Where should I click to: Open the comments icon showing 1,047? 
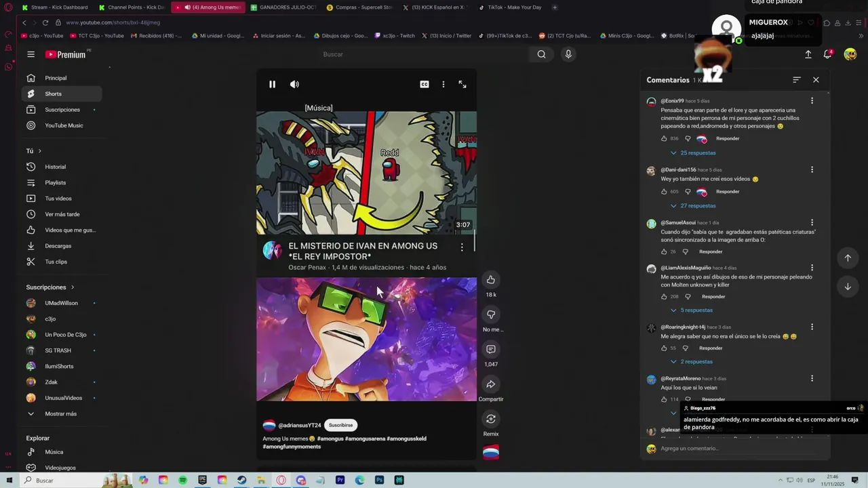pos(491,349)
